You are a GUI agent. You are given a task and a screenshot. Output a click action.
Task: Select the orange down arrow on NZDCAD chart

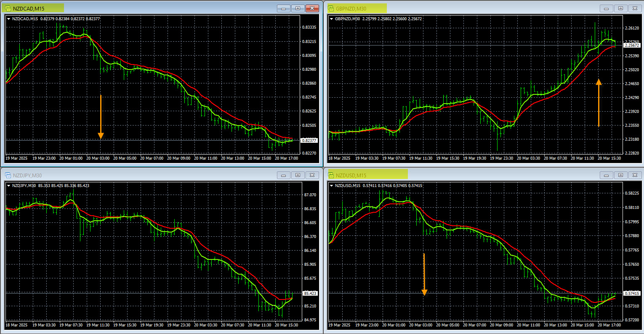pos(101,117)
